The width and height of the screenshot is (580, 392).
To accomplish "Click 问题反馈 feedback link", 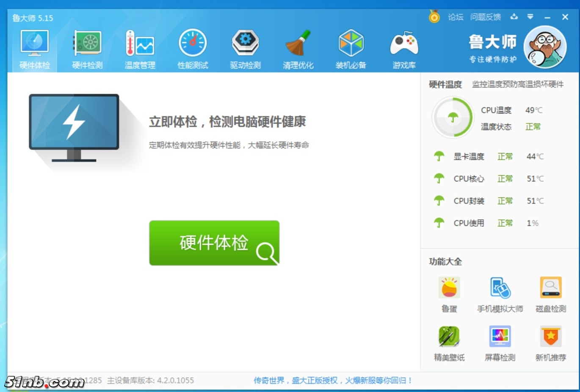I will coord(486,17).
